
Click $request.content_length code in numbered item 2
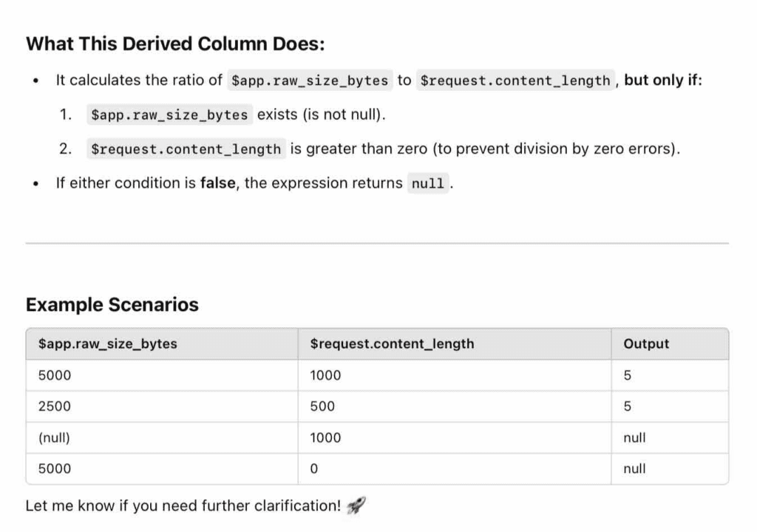pyautogui.click(x=186, y=149)
